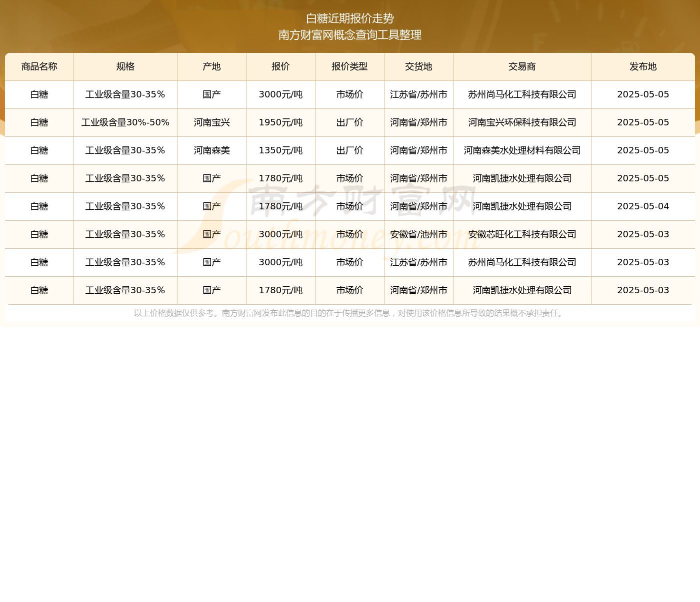
Task: Click trader 河南宝兴环保科技有限公司
Action: pos(522,123)
